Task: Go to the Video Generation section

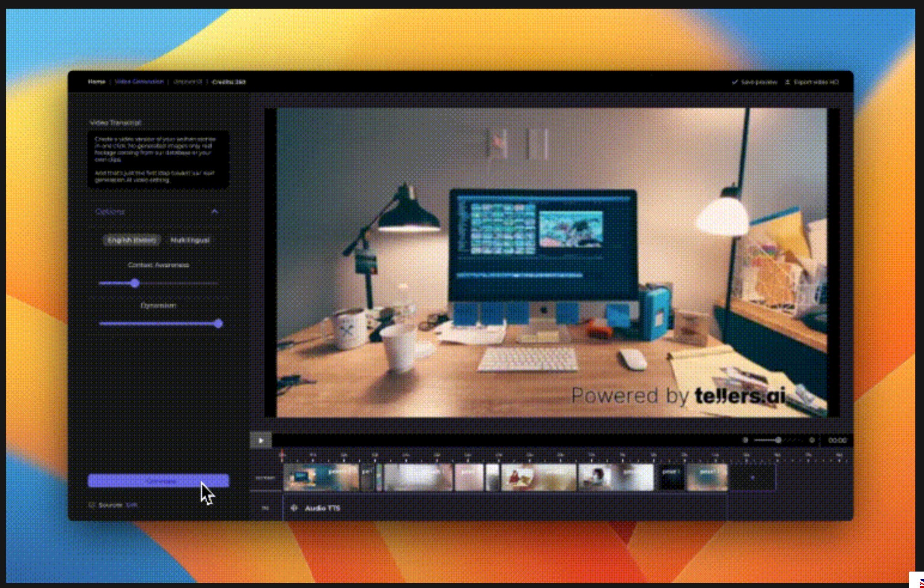Action: (139, 82)
